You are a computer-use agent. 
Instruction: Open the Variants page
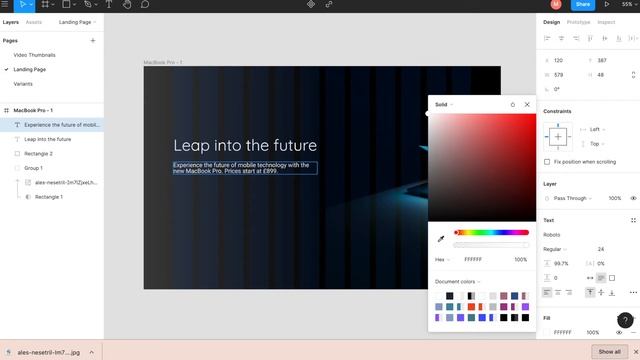coord(23,84)
